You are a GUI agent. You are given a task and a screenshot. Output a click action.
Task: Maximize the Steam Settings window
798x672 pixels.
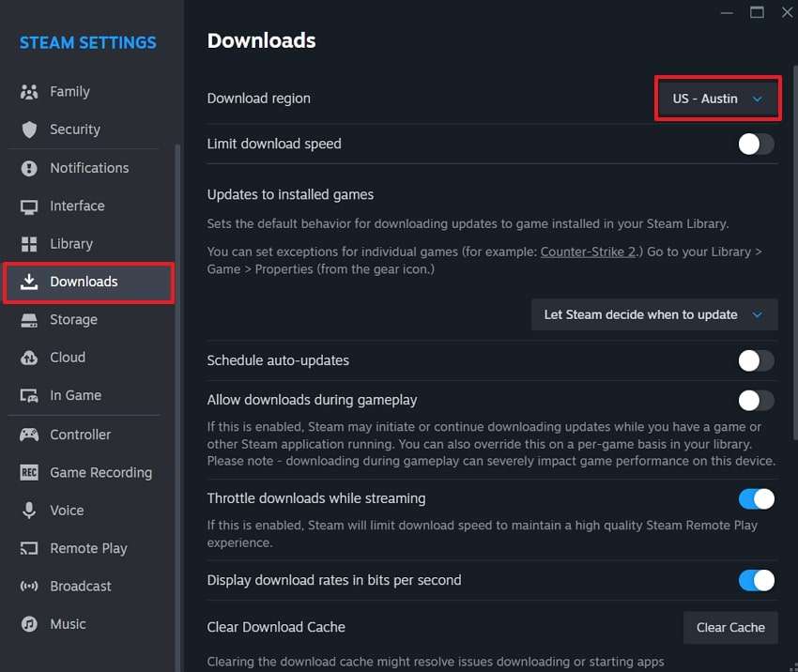[x=757, y=13]
